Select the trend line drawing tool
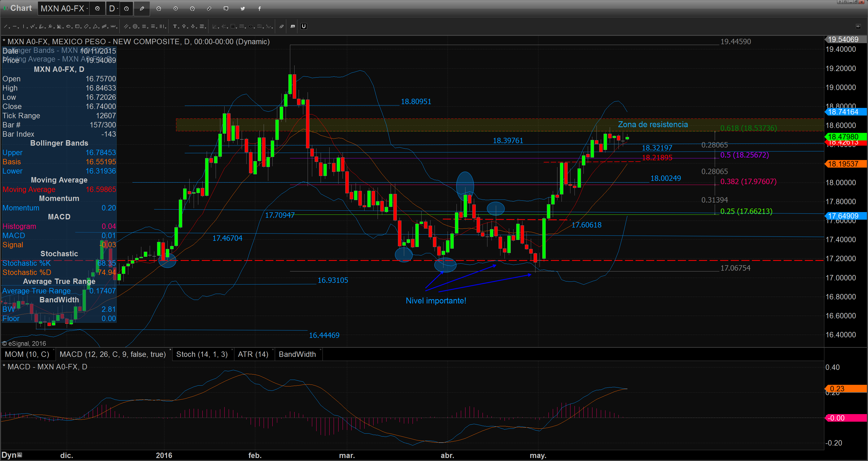 click(x=5, y=26)
